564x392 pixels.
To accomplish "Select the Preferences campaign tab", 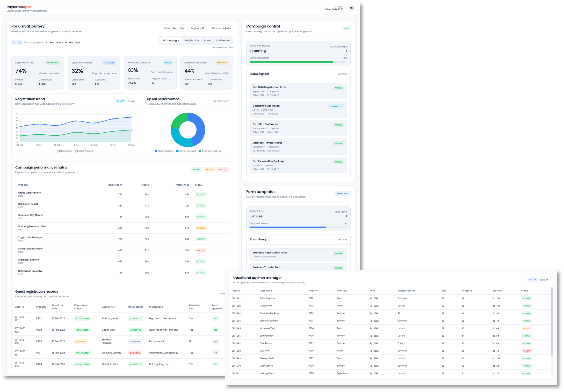I will pyautogui.click(x=223, y=40).
